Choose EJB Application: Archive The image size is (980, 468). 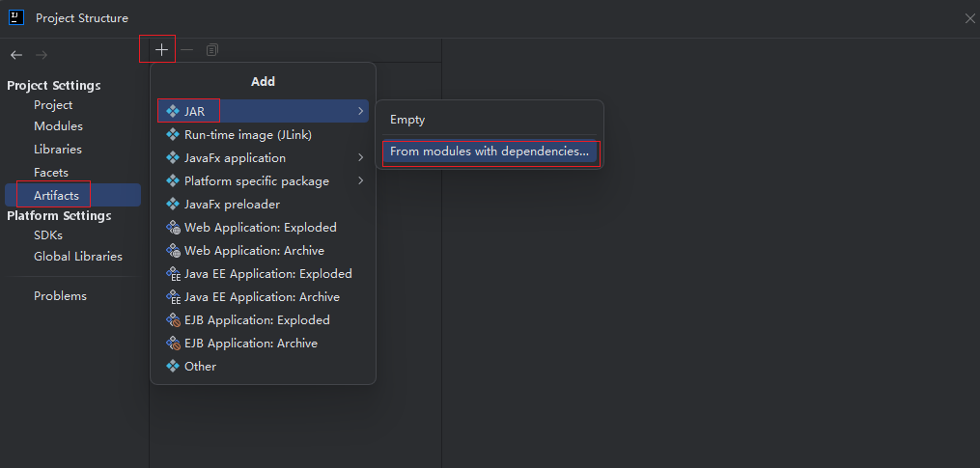[264, 343]
